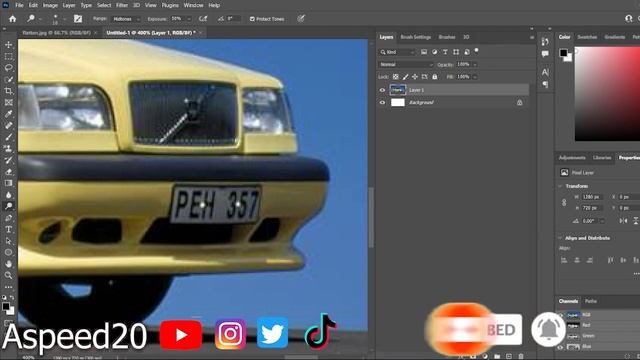
Task: Open the Range Midtones dropdown
Action: (x=126, y=19)
